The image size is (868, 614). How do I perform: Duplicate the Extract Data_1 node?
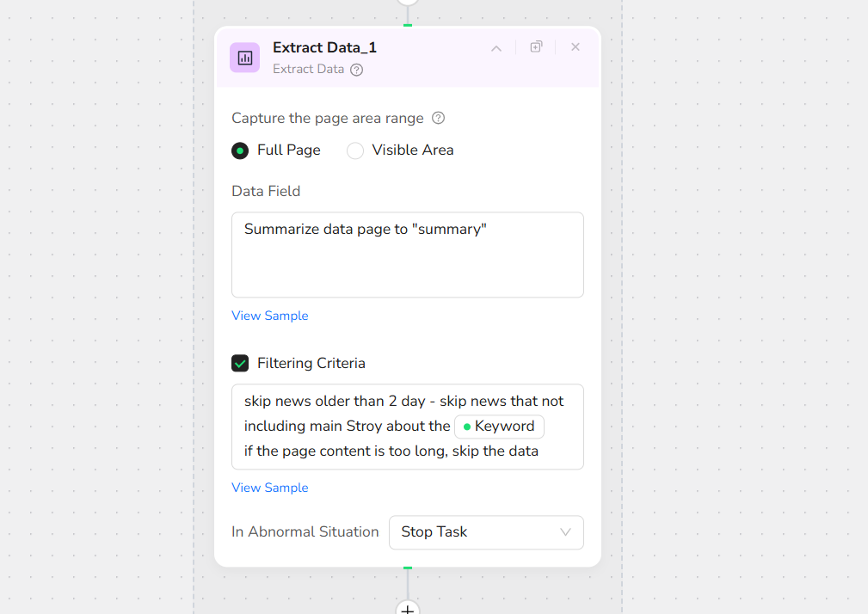(x=536, y=47)
